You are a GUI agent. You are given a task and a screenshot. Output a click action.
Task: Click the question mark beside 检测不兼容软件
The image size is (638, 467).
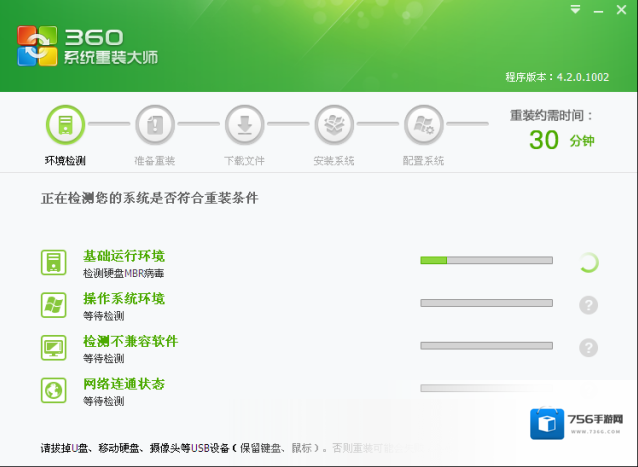588,347
